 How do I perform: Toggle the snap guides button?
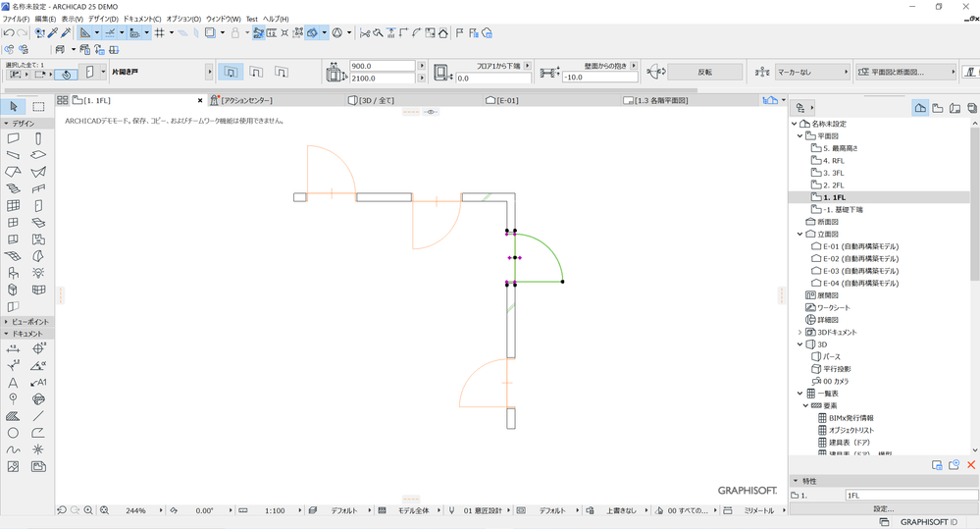click(x=110, y=33)
